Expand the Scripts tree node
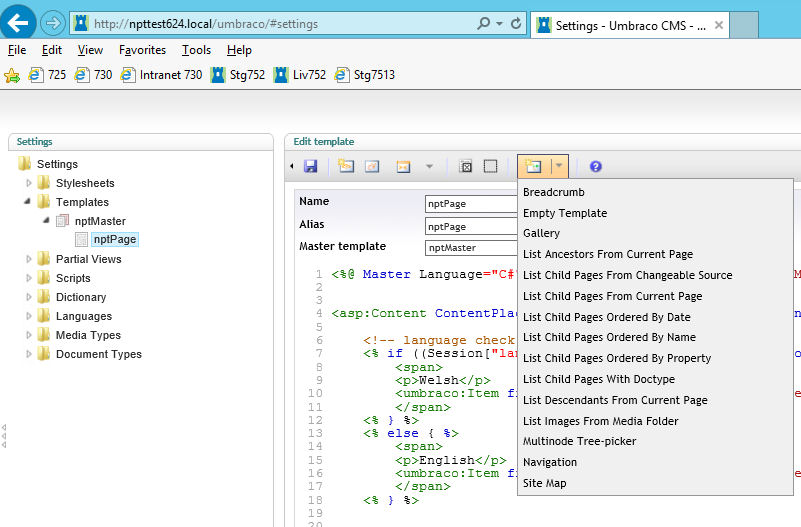Screen dimensions: 801x527 29,278
